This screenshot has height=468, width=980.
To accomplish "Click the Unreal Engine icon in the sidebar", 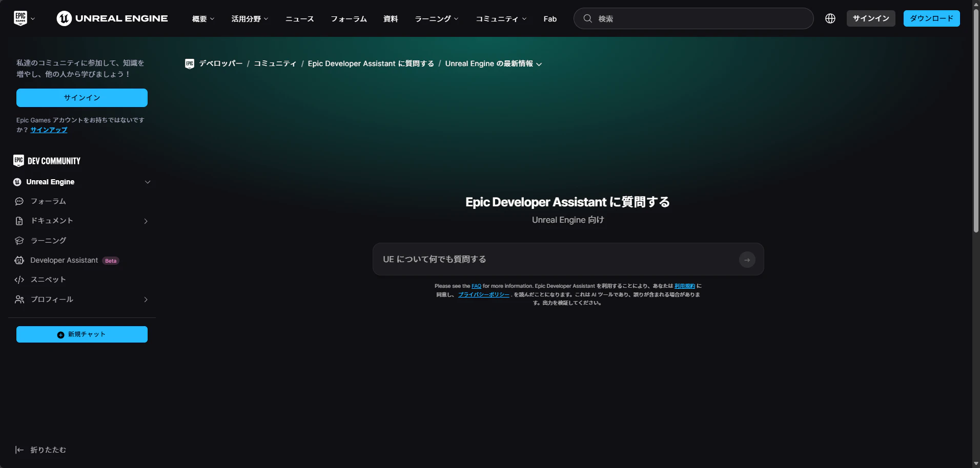I will tap(17, 182).
